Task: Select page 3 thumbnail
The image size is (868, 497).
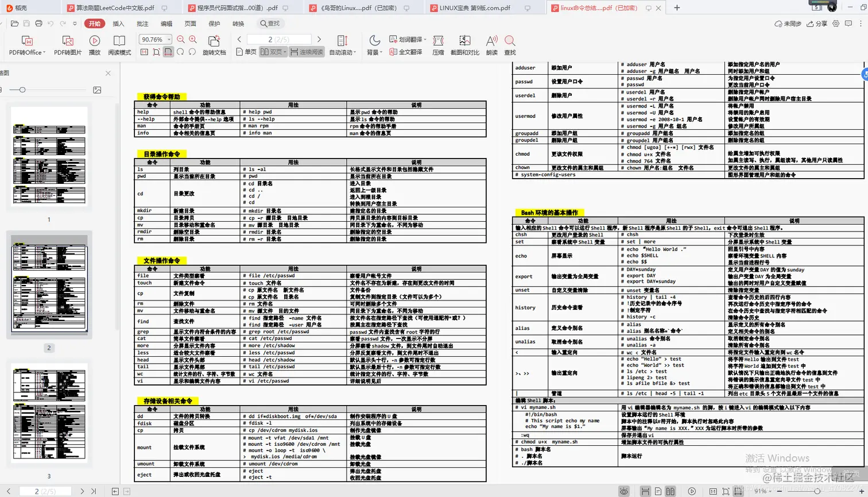Action: pyautogui.click(x=49, y=413)
